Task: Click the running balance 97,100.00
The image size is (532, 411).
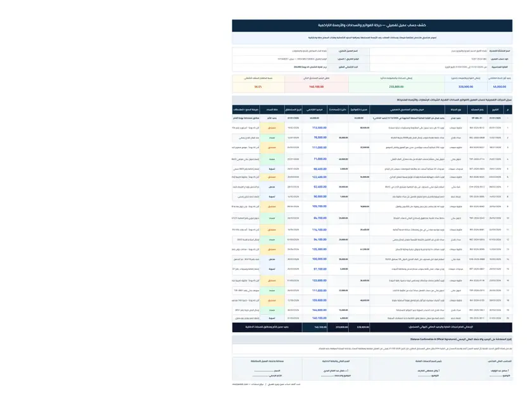Action: point(320,269)
